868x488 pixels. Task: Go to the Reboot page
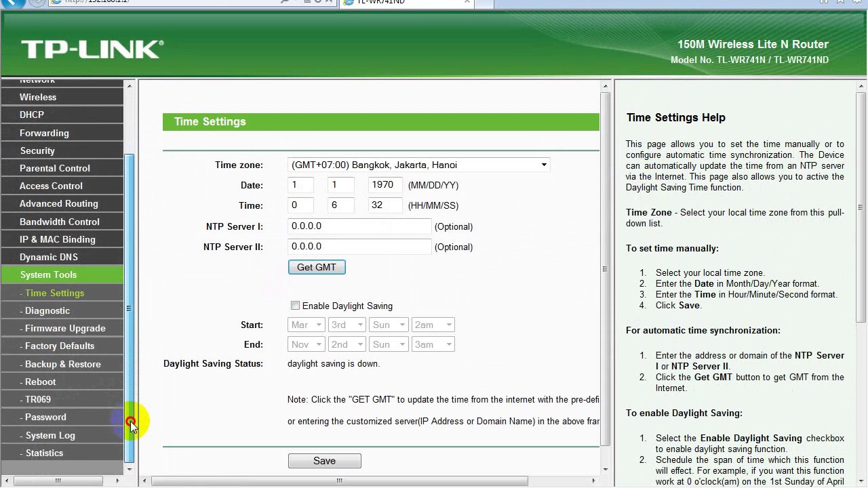point(62,382)
